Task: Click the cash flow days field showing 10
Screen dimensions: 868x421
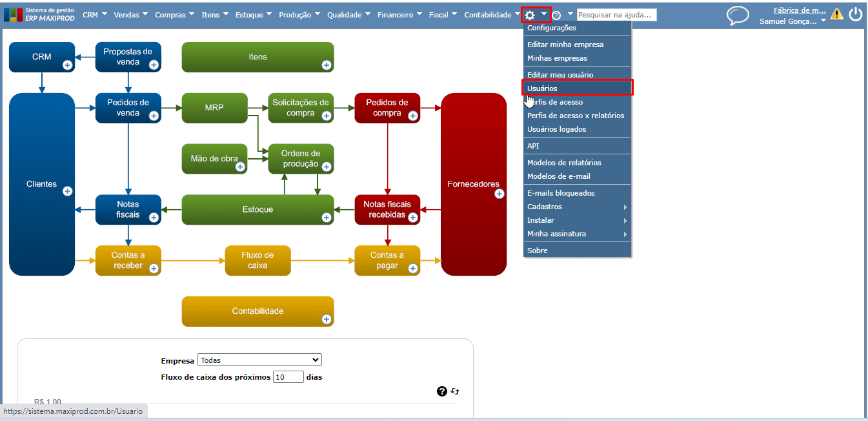Action: point(288,376)
